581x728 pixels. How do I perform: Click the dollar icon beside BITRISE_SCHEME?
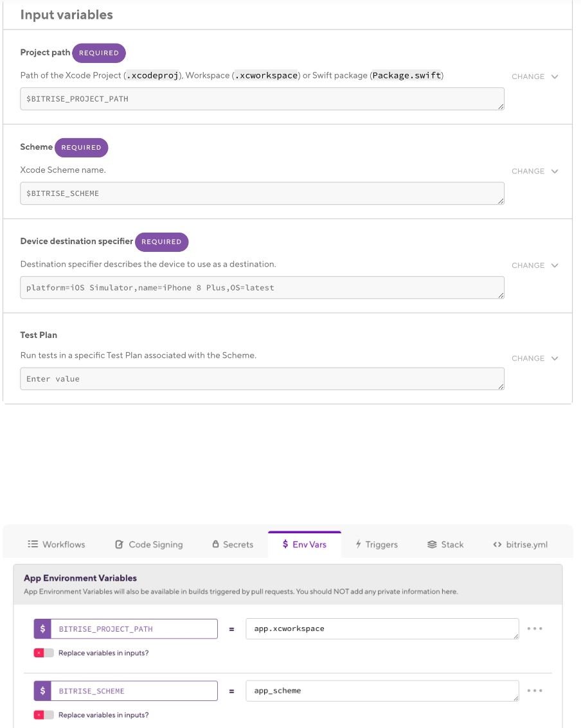pyautogui.click(x=42, y=691)
